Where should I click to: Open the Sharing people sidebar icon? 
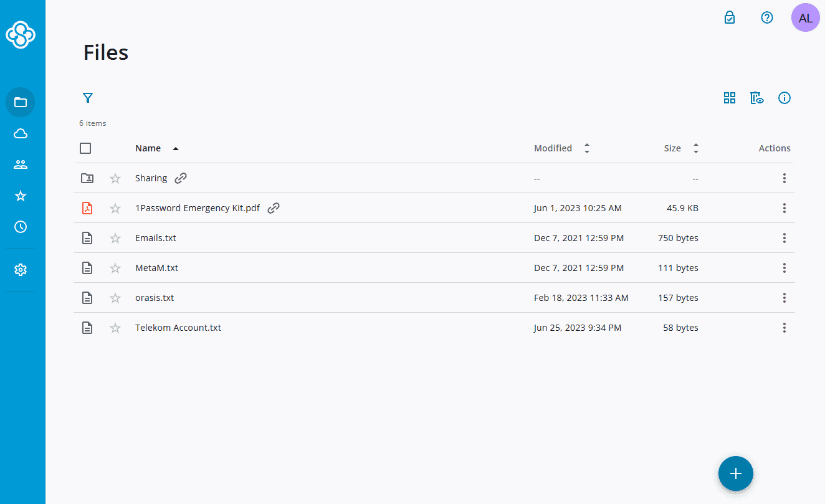point(21,164)
